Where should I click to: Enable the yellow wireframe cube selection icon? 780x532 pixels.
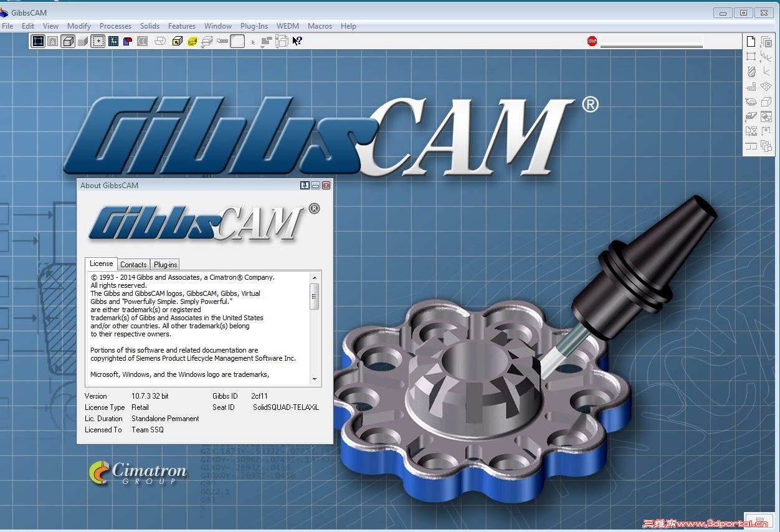192,41
